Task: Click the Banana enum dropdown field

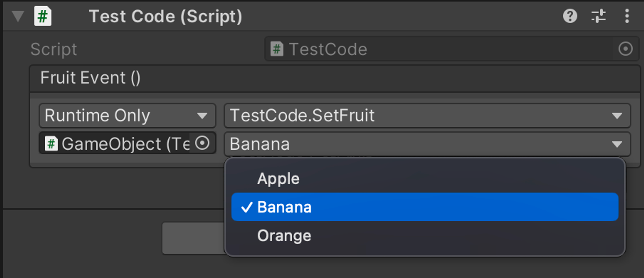Action: click(x=427, y=144)
